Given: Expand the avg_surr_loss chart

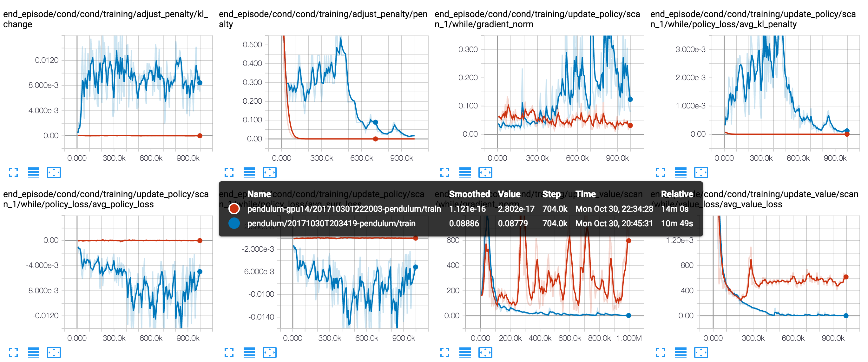Looking at the screenshot, I should tap(229, 353).
